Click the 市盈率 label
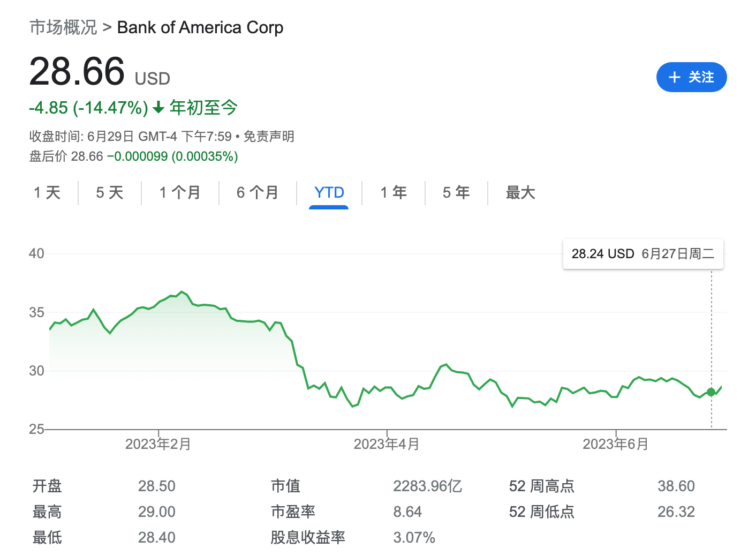 (293, 512)
